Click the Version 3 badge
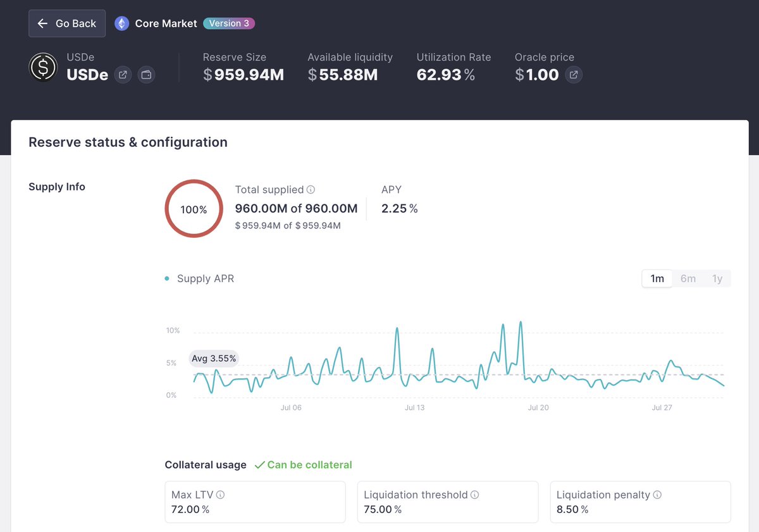Viewport: 759px width, 532px height. tap(229, 23)
